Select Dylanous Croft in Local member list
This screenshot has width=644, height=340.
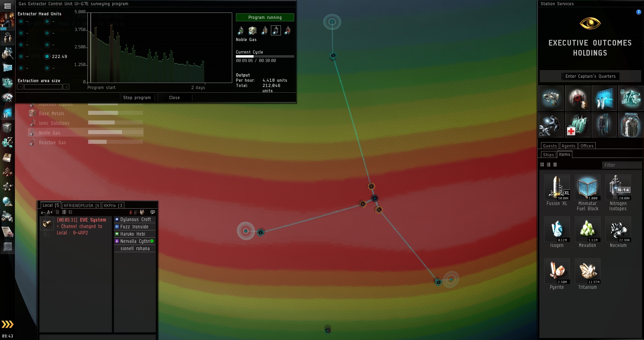pos(135,220)
